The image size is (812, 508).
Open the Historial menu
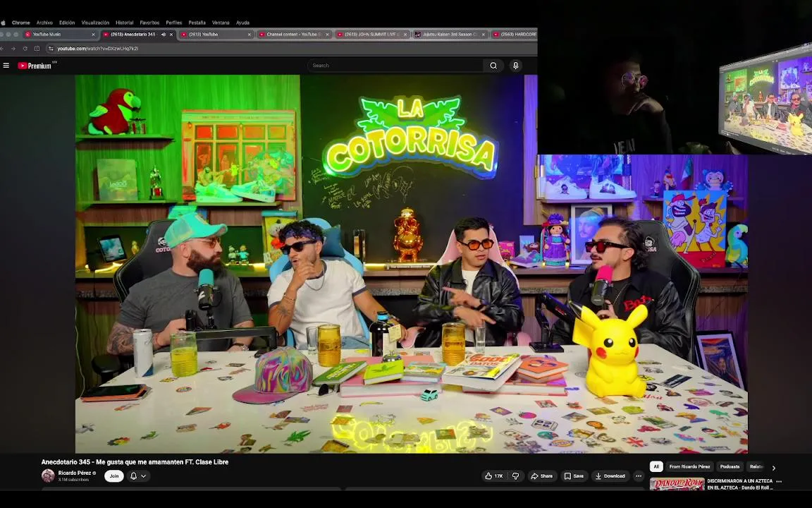coord(124,23)
